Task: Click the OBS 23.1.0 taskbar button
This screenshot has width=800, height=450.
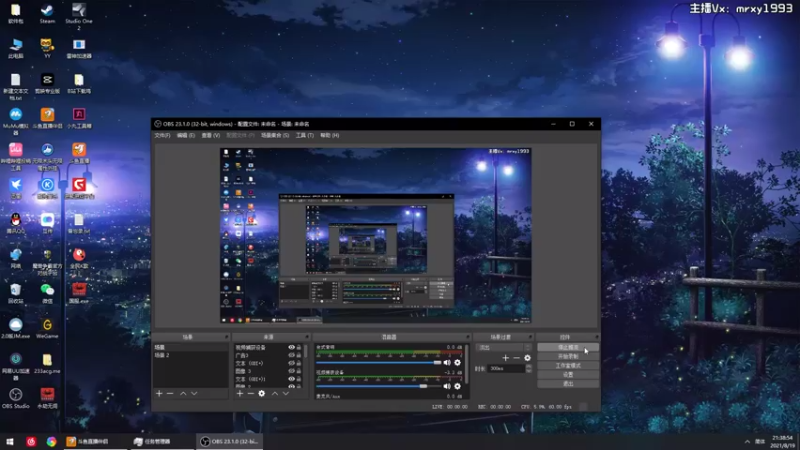Action: (x=230, y=441)
